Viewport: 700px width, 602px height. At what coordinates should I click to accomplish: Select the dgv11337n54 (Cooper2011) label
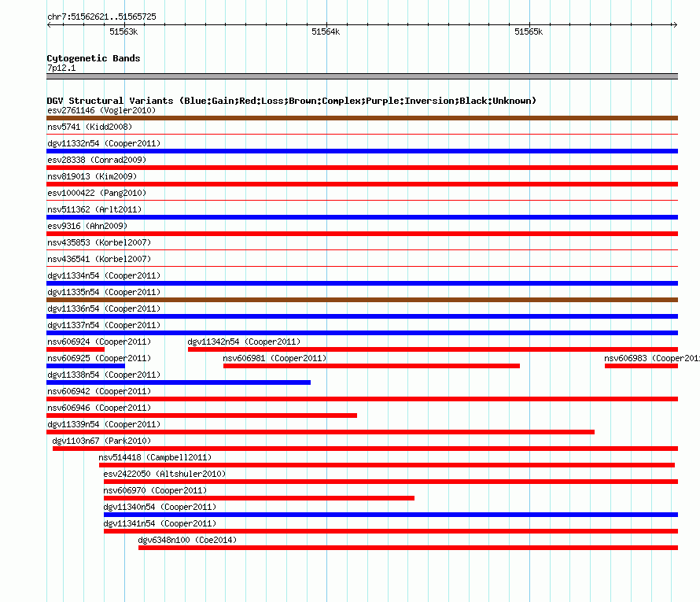coord(104,325)
